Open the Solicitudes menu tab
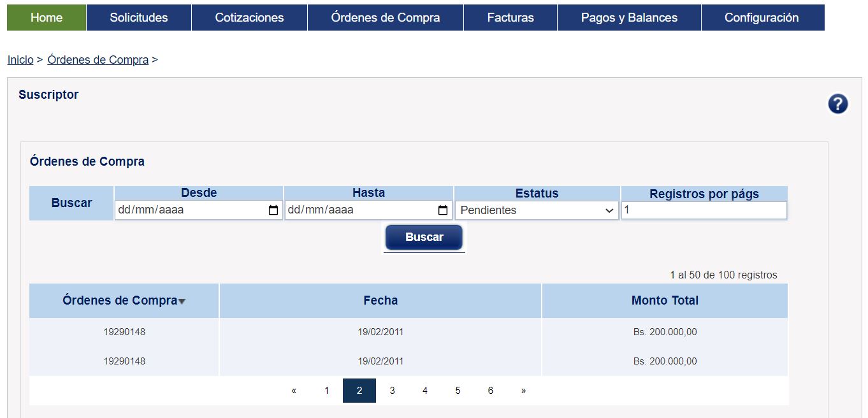The width and height of the screenshot is (868, 418). pos(138,18)
